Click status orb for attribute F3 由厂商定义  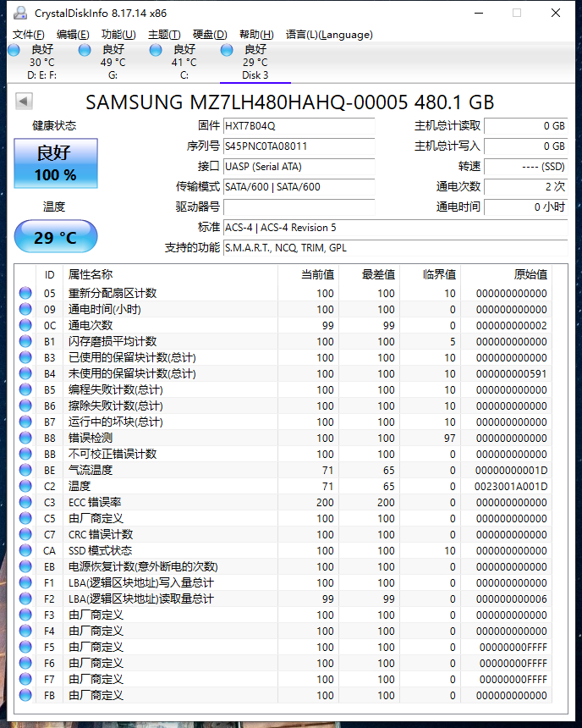tap(25, 615)
